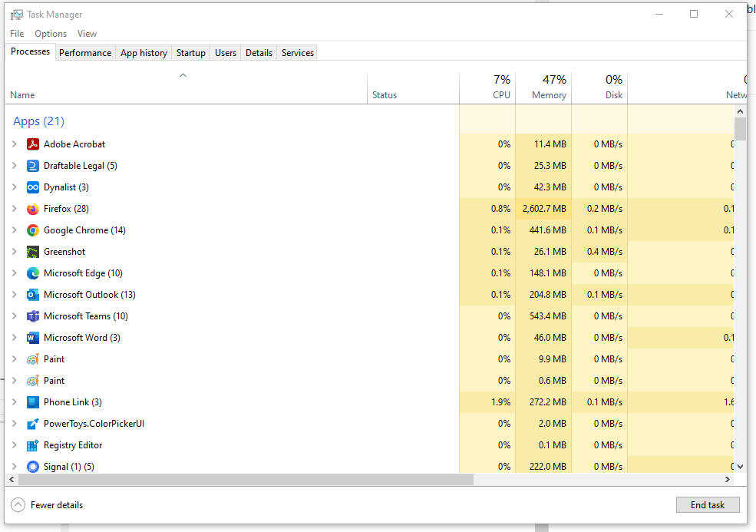Click the Phone Link icon
This screenshot has height=532, width=756.
pos(33,402)
